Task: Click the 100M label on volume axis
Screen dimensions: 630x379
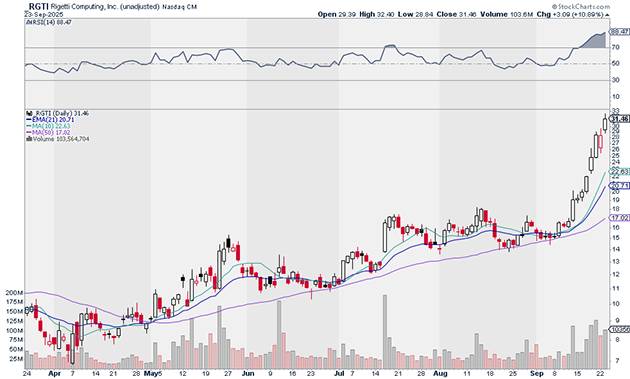Action: [x=14, y=330]
